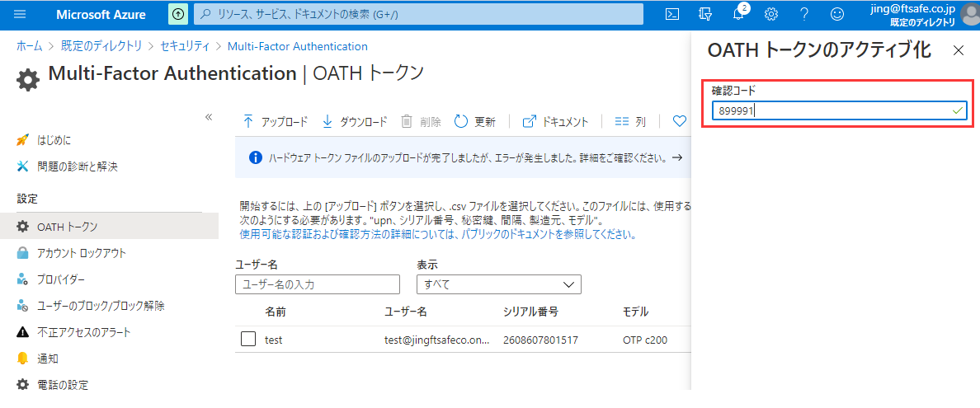
Task: Open the directory and subscription filter icon
Action: click(x=704, y=14)
